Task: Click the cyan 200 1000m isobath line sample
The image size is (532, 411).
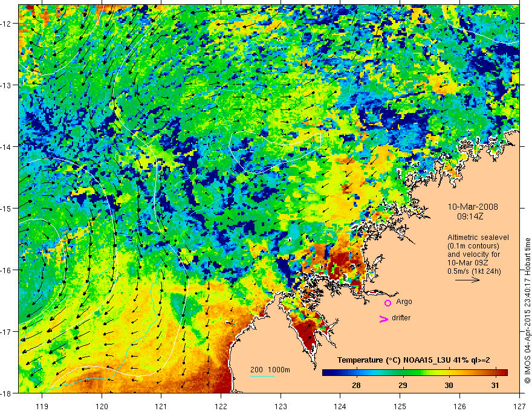Action: (x=262, y=376)
